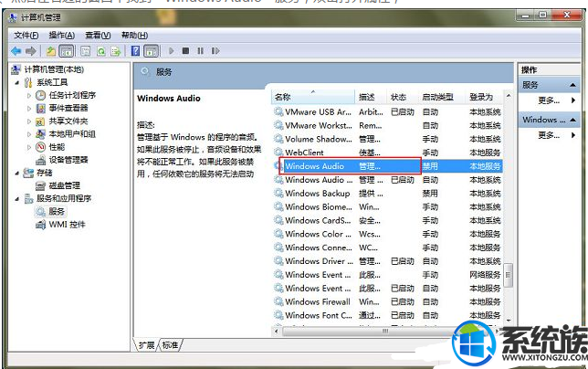Click the services list scroll-up arrow
The image size is (588, 369).
(x=509, y=96)
